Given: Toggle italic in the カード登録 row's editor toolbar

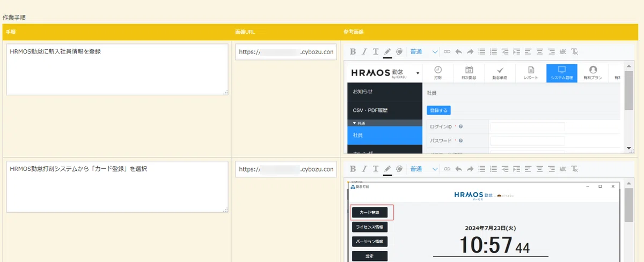Looking at the screenshot, I should (x=364, y=169).
